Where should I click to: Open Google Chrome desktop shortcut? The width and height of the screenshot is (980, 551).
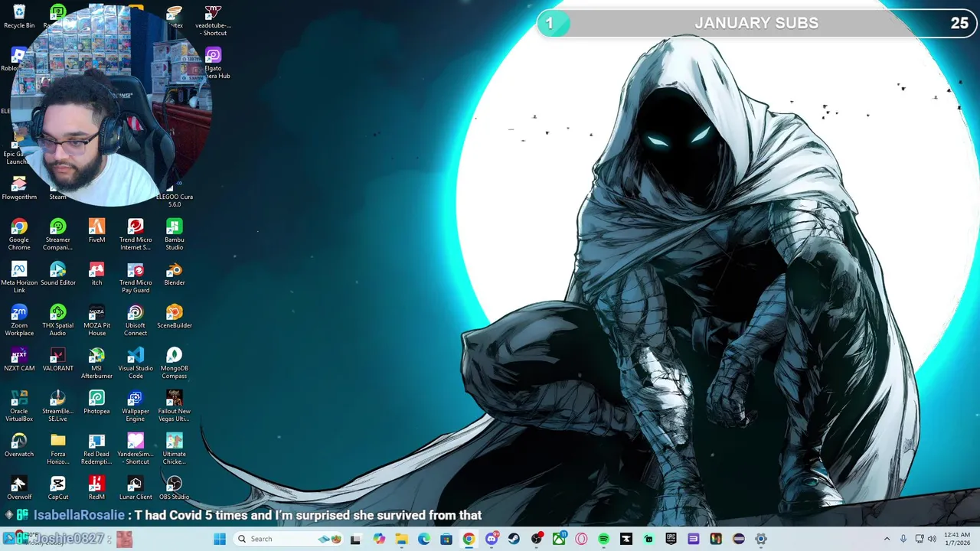click(19, 234)
